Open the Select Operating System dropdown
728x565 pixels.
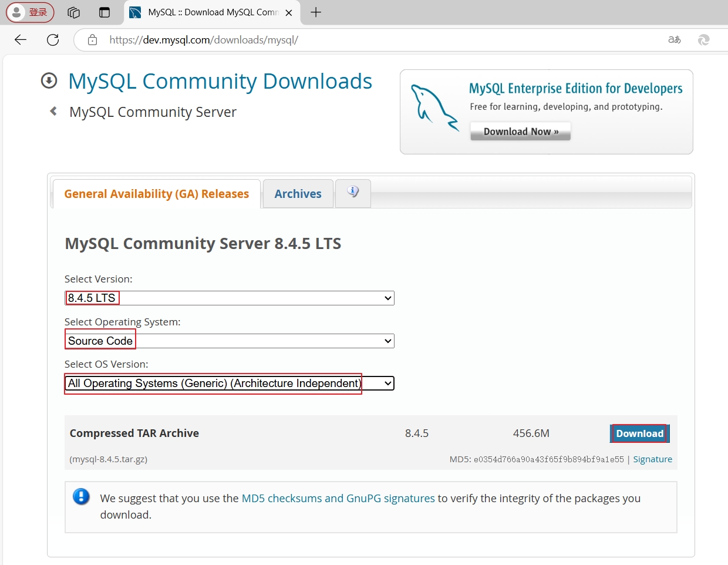[230, 341]
